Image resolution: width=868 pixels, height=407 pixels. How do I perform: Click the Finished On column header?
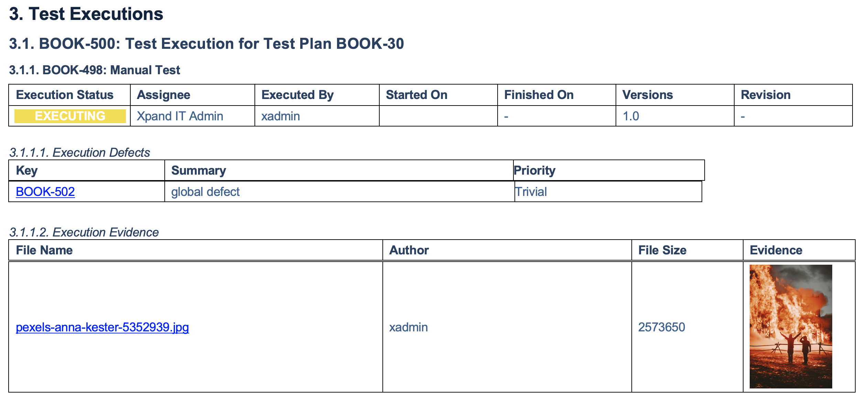pyautogui.click(x=539, y=95)
